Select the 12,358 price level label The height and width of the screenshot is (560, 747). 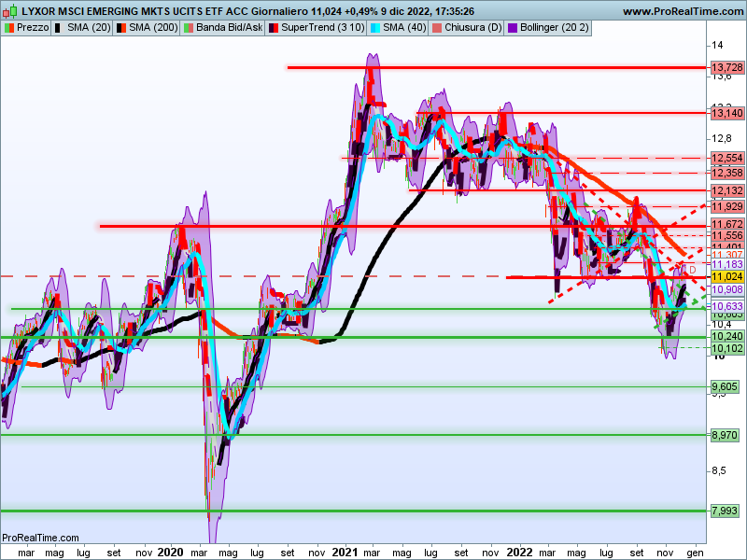click(x=727, y=173)
